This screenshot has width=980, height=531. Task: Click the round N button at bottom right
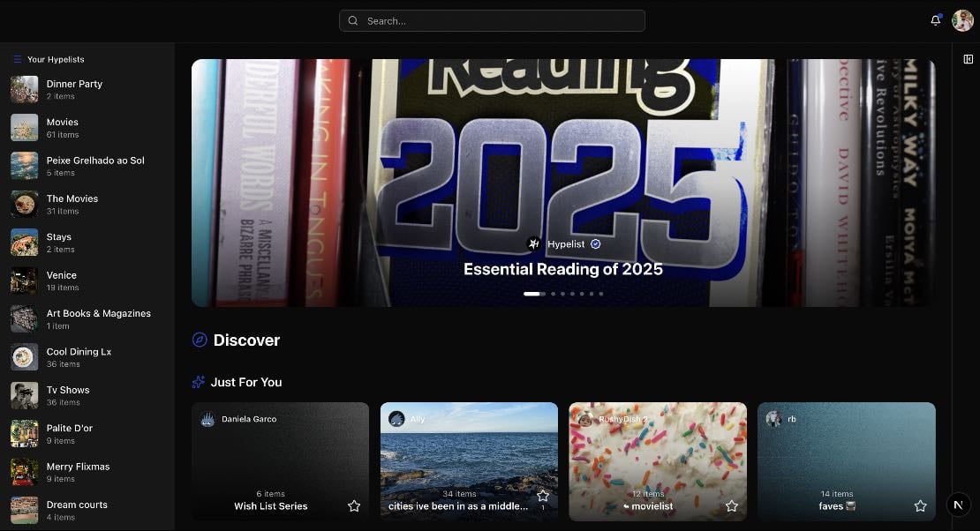tap(958, 505)
